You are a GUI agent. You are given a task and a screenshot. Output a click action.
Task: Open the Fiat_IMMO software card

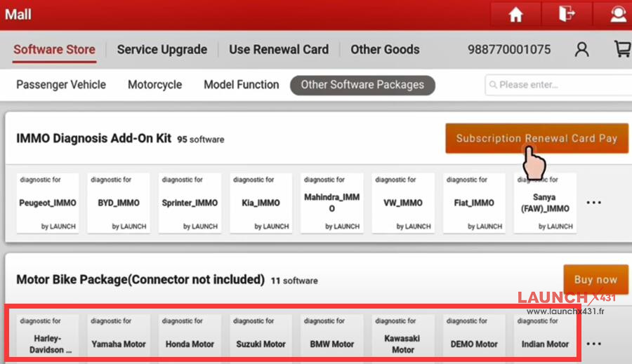tap(474, 203)
